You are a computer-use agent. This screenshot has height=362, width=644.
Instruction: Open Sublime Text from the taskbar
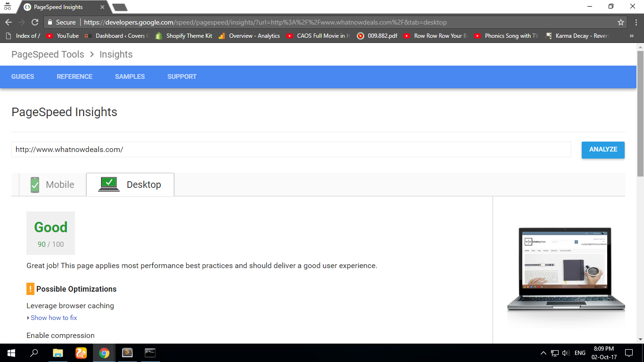point(127,353)
